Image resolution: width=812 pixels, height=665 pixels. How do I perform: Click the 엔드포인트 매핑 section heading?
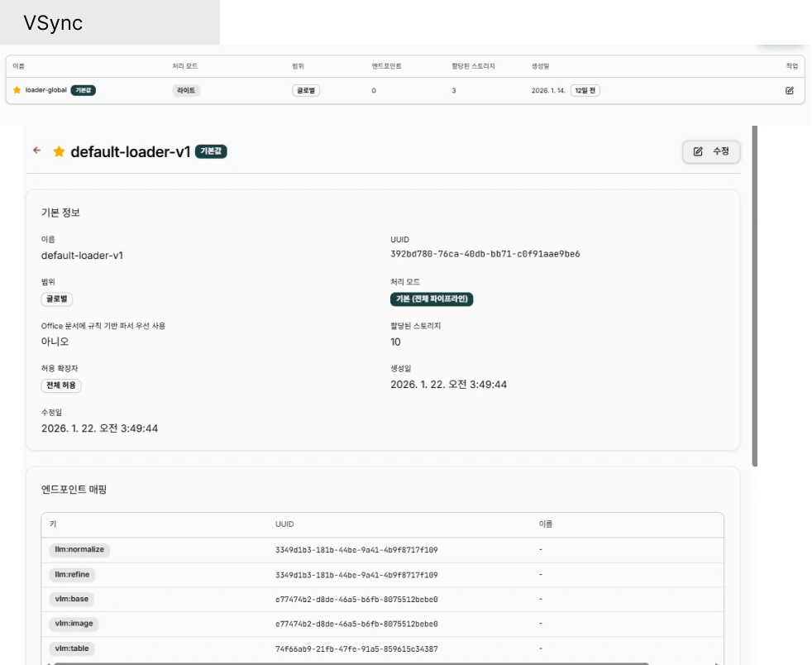tap(74, 489)
